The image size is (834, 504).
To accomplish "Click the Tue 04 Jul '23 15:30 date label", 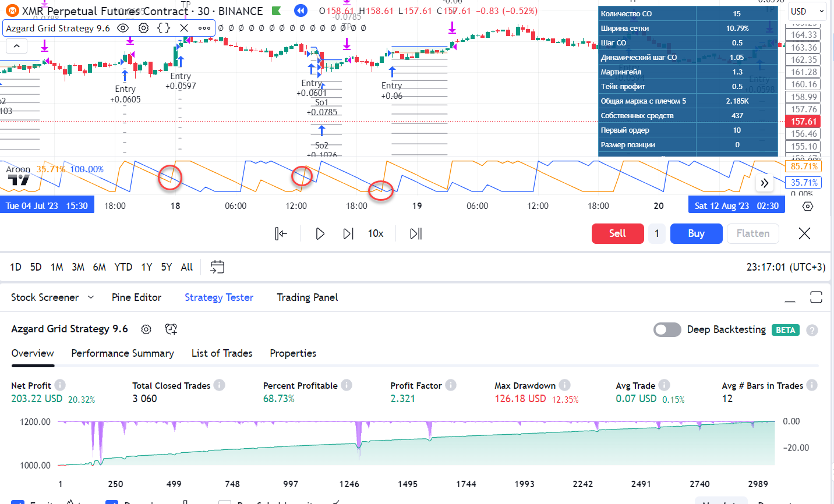I will (47, 205).
